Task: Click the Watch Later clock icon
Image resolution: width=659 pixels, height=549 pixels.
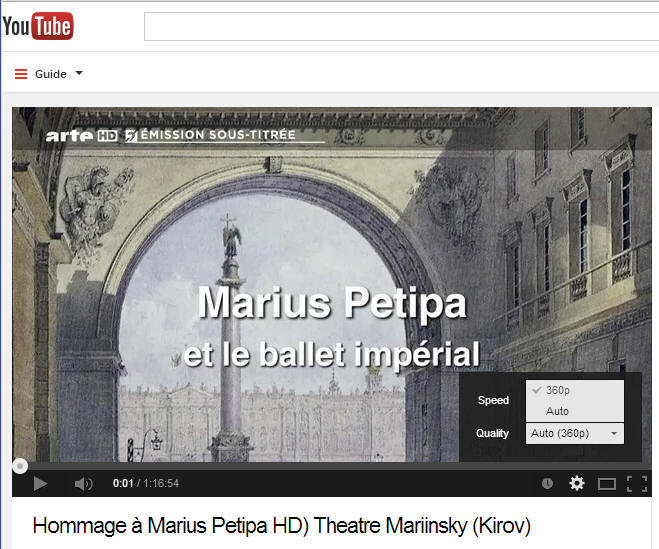Action: (x=547, y=483)
